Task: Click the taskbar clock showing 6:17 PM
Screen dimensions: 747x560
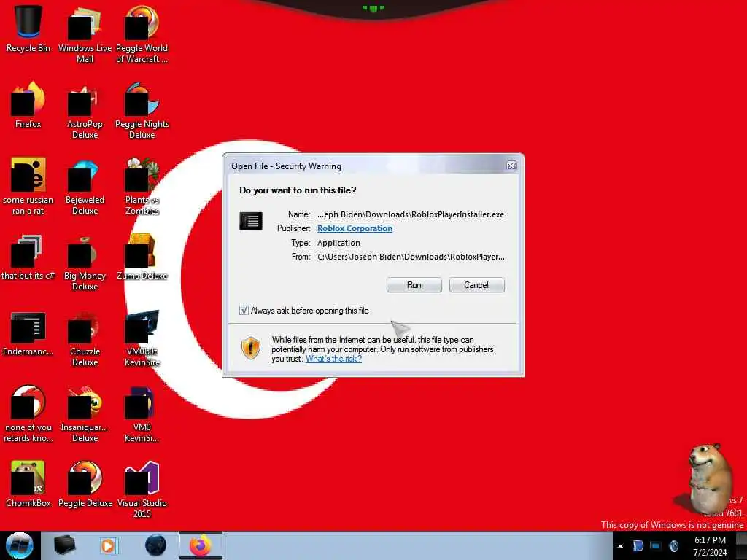Action: point(710,546)
